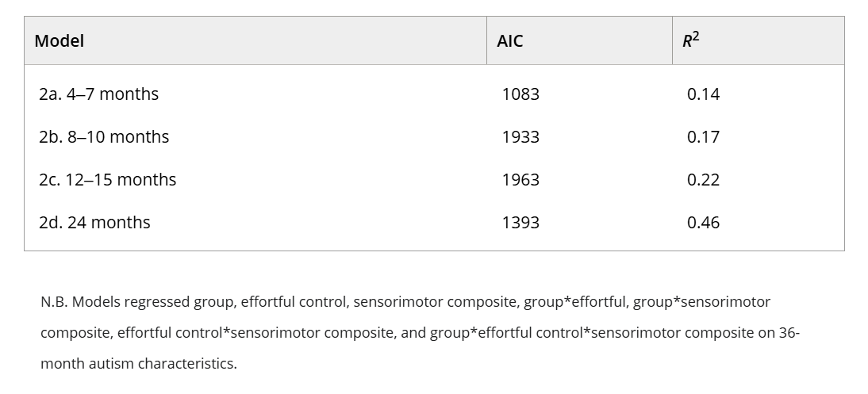
Task: Click AIC value 1083
Action: pyautogui.click(x=520, y=94)
